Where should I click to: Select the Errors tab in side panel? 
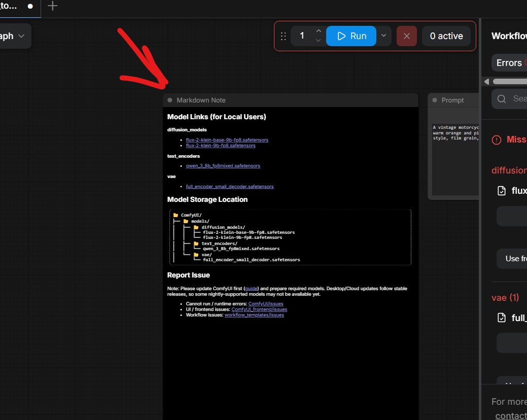pos(509,63)
